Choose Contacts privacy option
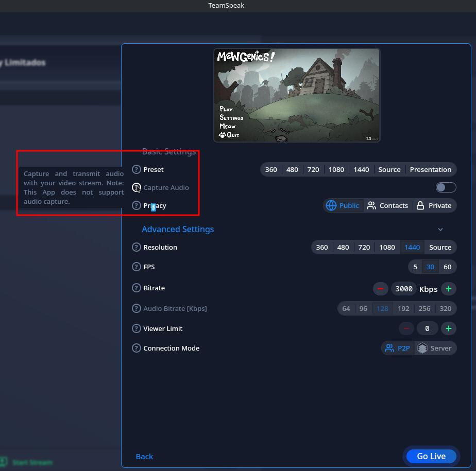The image size is (476, 471). coord(387,205)
